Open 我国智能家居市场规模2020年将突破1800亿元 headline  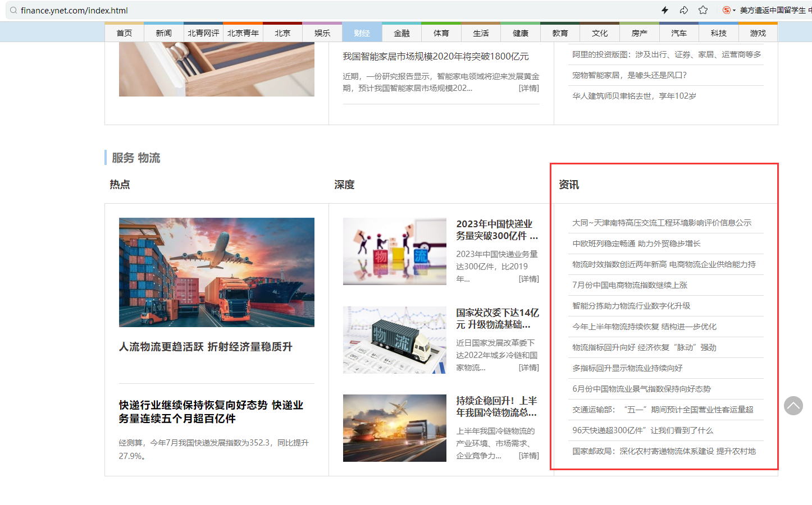[x=436, y=56]
